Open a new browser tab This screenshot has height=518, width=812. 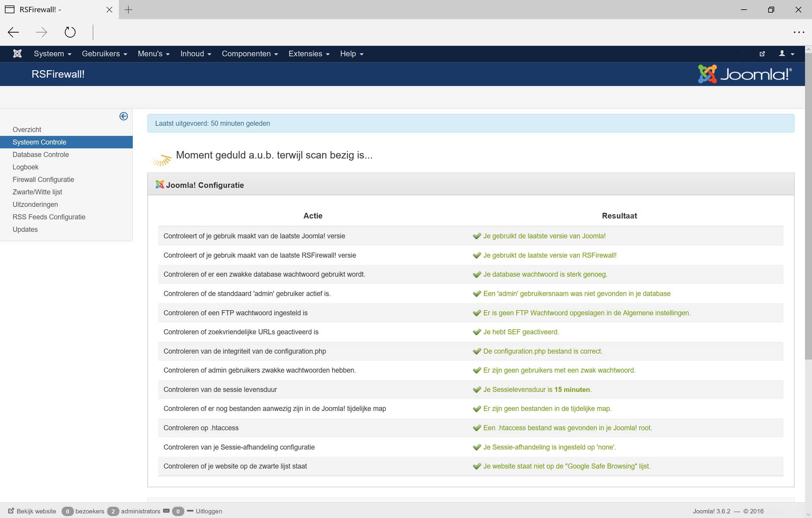(x=129, y=10)
